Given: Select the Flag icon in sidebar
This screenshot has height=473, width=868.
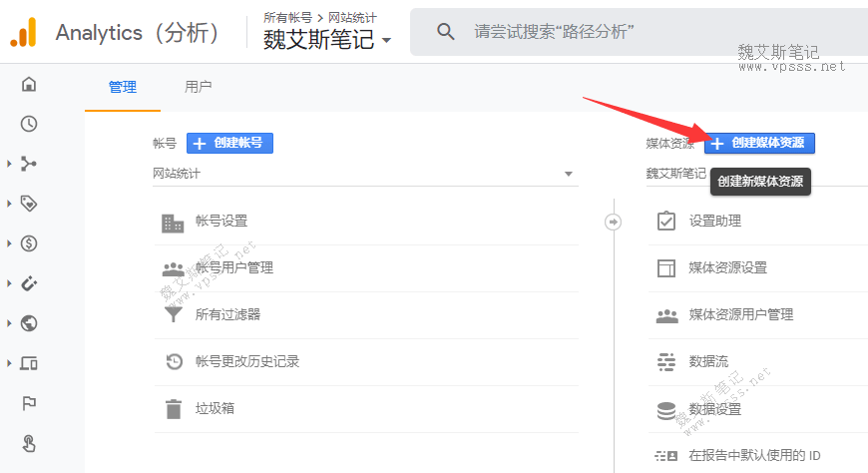Looking at the screenshot, I should point(29,403).
